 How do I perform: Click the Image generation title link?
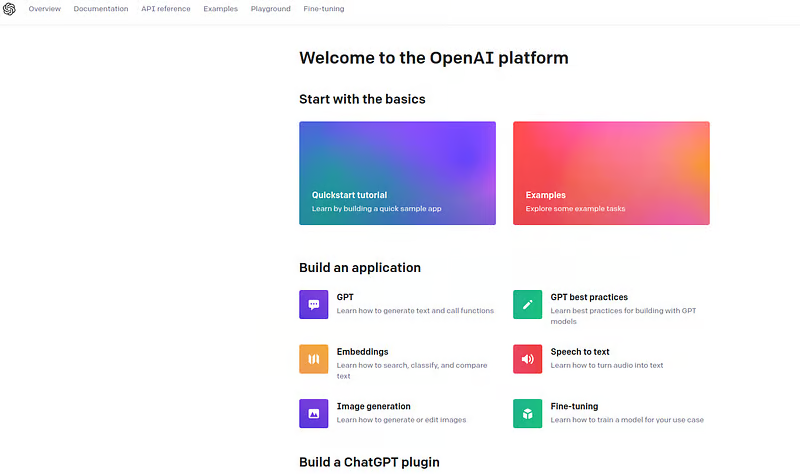pyautogui.click(x=373, y=406)
